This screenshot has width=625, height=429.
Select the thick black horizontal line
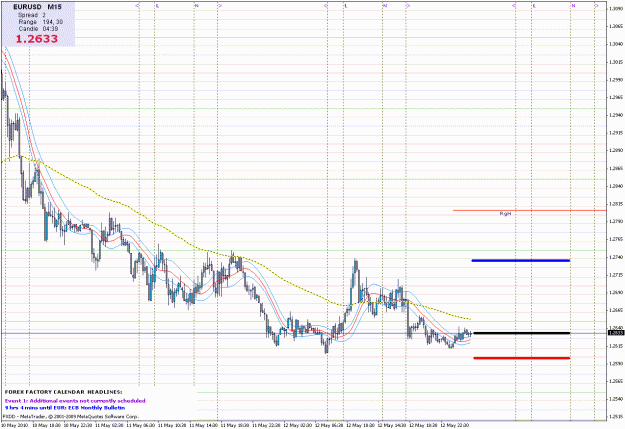tap(521, 333)
